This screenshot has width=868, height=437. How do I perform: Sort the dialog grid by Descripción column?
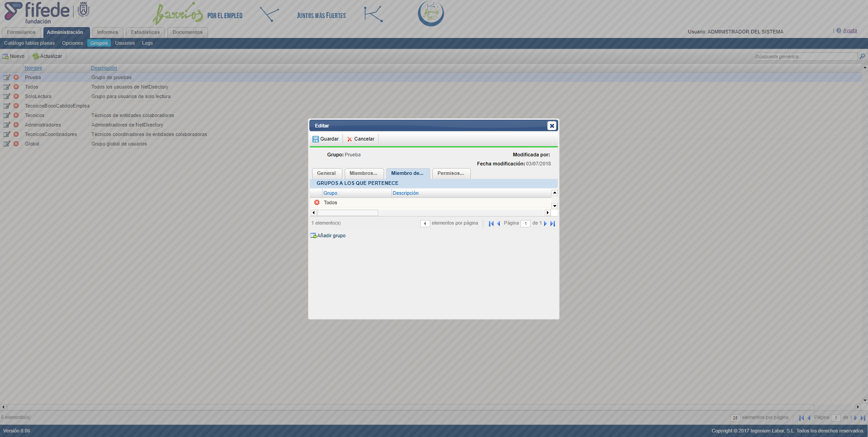point(406,193)
